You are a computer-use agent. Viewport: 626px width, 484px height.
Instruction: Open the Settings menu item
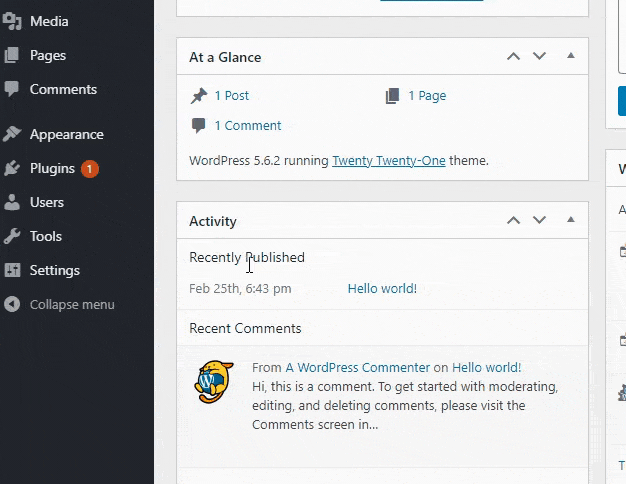(x=55, y=271)
